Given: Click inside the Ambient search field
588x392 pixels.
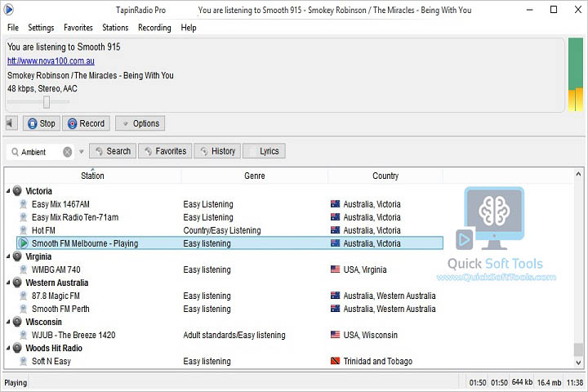Looking at the screenshot, I should click(39, 152).
